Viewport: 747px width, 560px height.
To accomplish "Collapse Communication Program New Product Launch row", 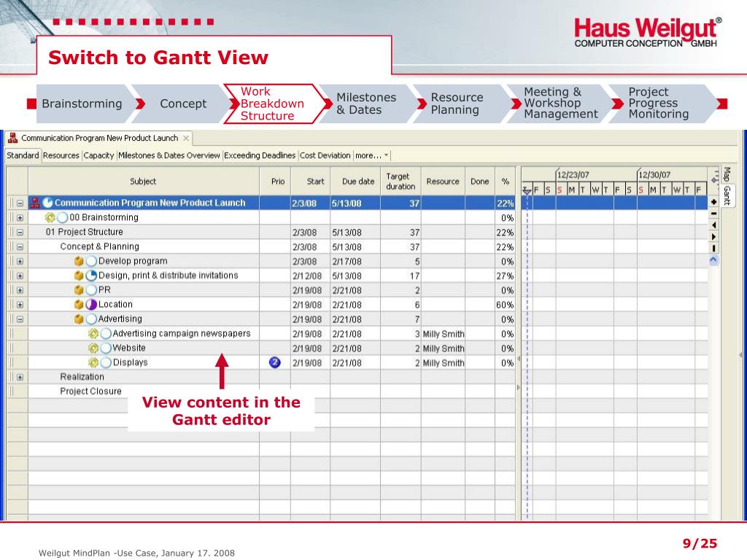I will (x=20, y=203).
